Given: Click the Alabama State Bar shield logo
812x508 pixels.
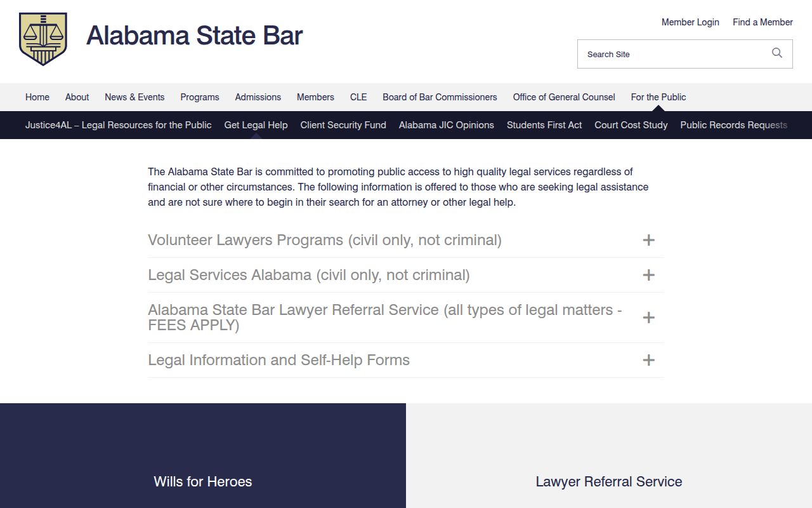Looking at the screenshot, I should point(43,39).
